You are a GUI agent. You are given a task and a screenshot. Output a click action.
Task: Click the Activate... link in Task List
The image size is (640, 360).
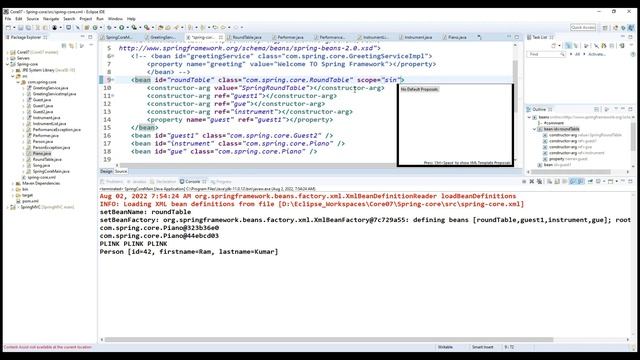pos(597,54)
